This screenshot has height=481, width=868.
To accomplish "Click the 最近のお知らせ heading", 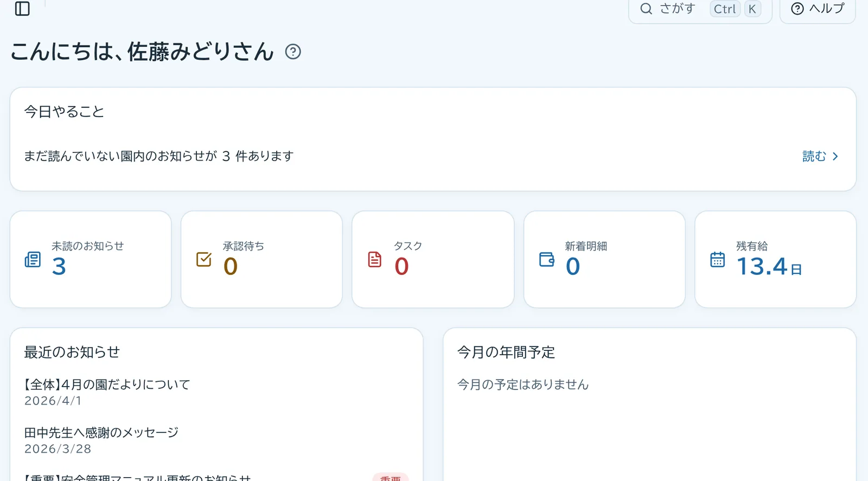I will coord(72,352).
